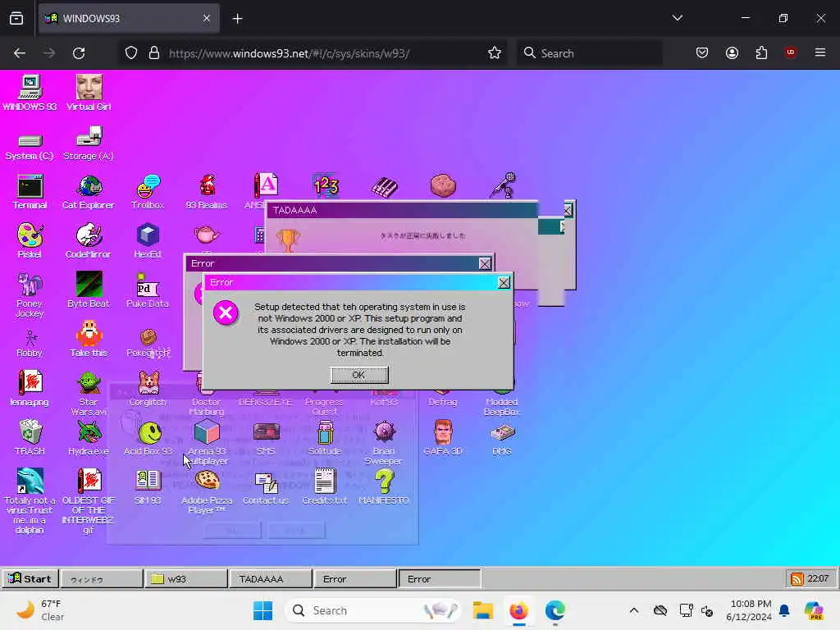Show hidden icons in the system tray
Viewport: 840px width, 630px height.
point(634,610)
